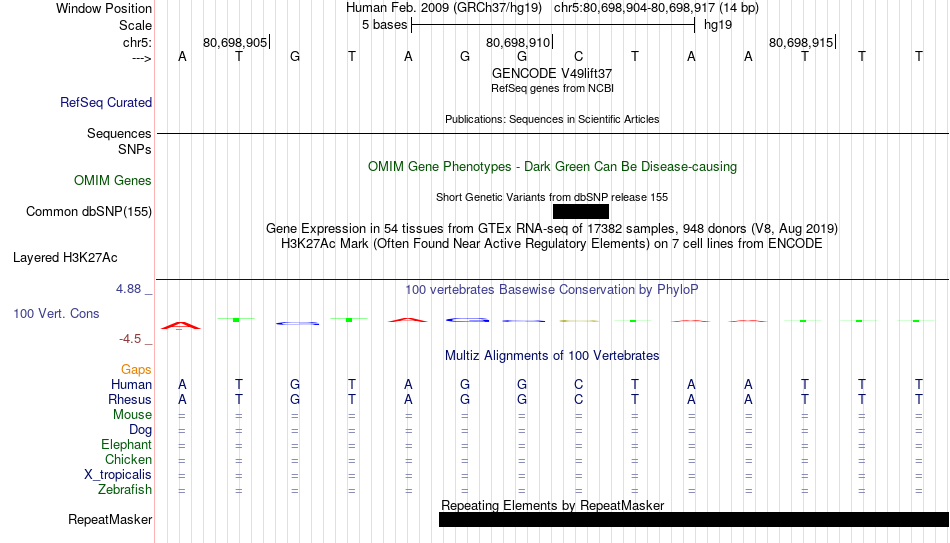Click RefSeq genes from NCBI title
This screenshot has width=950, height=543.
coord(553,88)
